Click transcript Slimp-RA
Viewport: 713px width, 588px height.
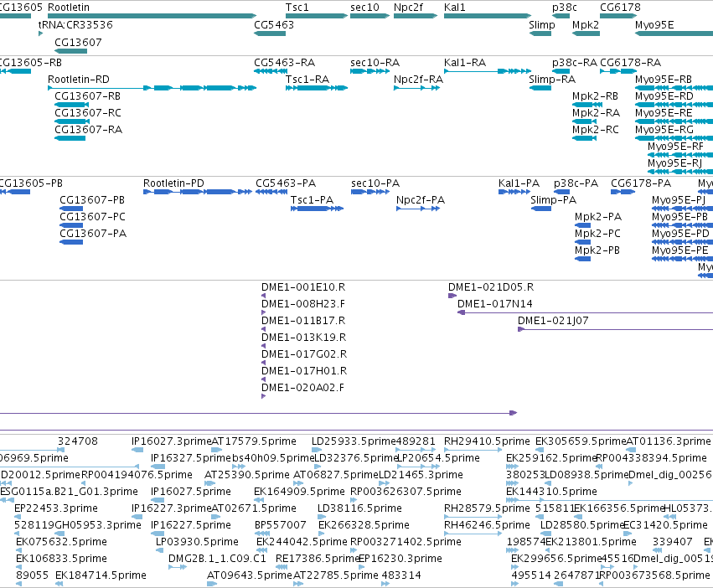[x=552, y=79]
